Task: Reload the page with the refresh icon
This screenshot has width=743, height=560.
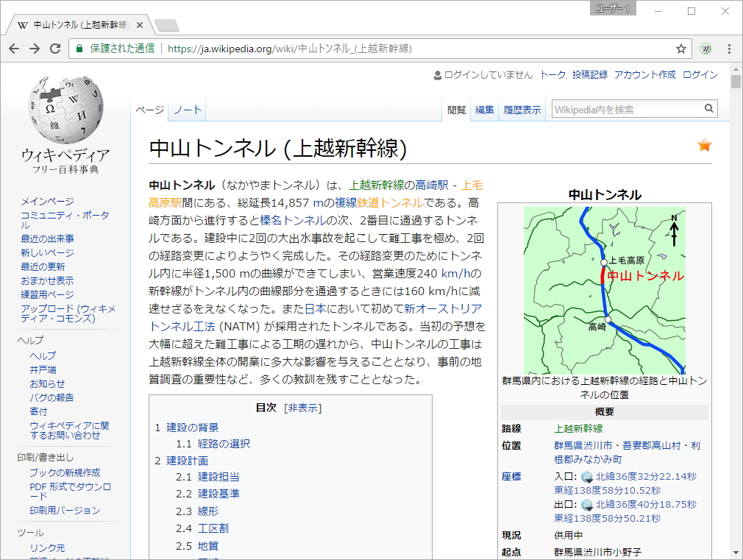Action: pyautogui.click(x=55, y=49)
